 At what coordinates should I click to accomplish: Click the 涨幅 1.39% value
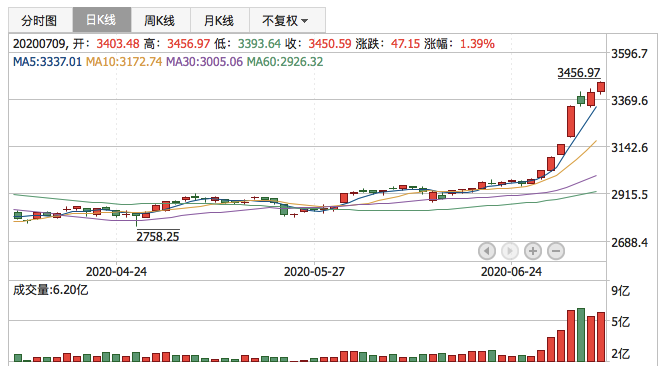point(477,44)
